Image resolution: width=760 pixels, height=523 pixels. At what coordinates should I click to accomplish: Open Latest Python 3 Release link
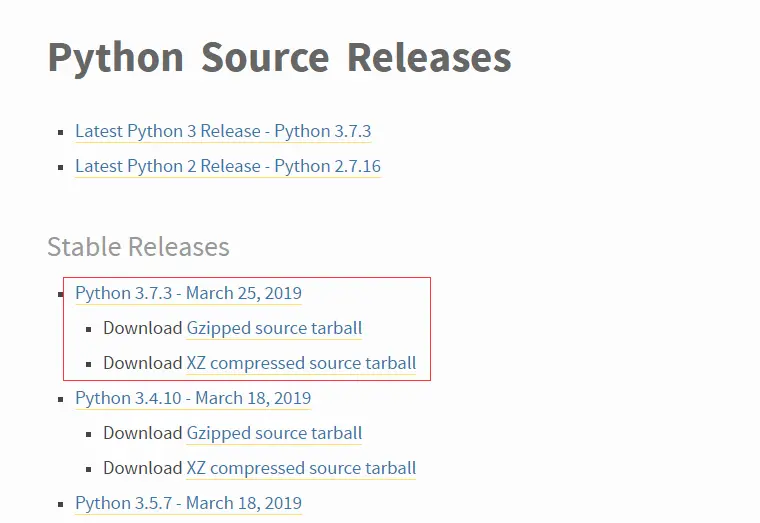223,131
